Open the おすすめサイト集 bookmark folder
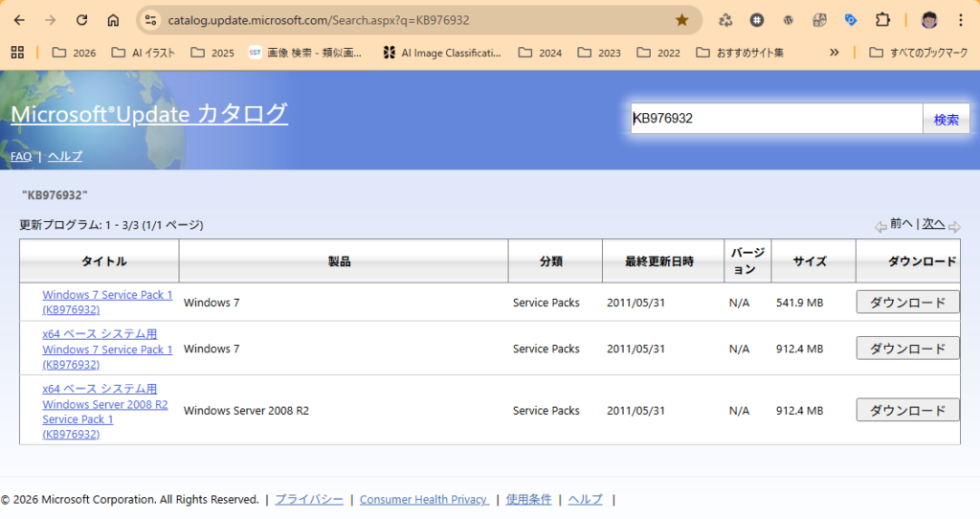The height and width of the screenshot is (519, 980). [x=740, y=53]
